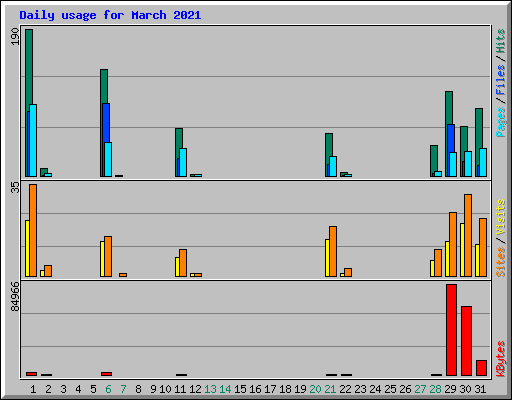Click the red KBytes bar for day 31
The image size is (512, 400).
(x=481, y=368)
